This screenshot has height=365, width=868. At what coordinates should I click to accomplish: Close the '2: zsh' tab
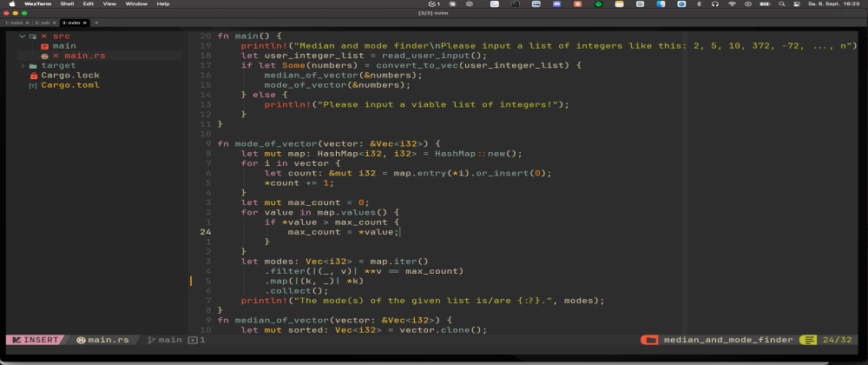[x=54, y=23]
